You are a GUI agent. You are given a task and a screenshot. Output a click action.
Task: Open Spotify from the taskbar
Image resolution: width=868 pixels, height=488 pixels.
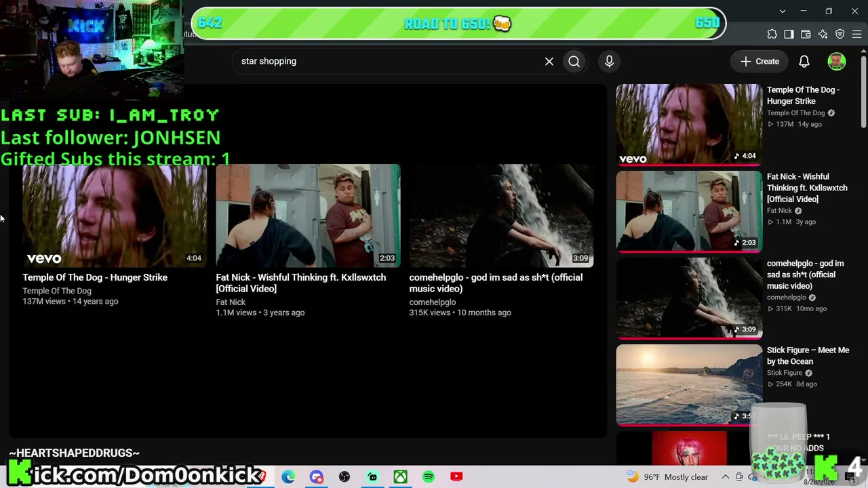click(x=429, y=476)
